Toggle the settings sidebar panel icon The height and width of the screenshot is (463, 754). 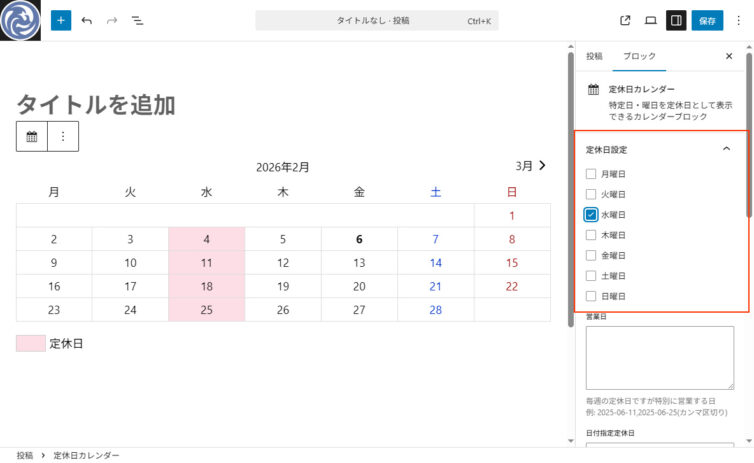coord(677,20)
